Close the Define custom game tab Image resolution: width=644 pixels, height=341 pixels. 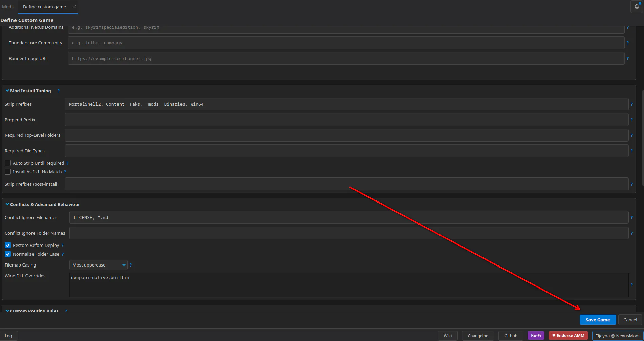(74, 7)
